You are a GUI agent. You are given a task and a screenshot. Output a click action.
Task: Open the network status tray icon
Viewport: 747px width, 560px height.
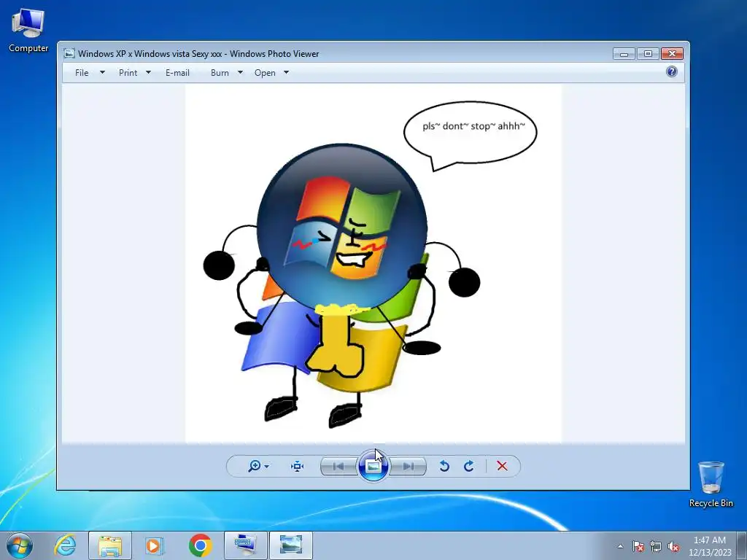(x=656, y=546)
